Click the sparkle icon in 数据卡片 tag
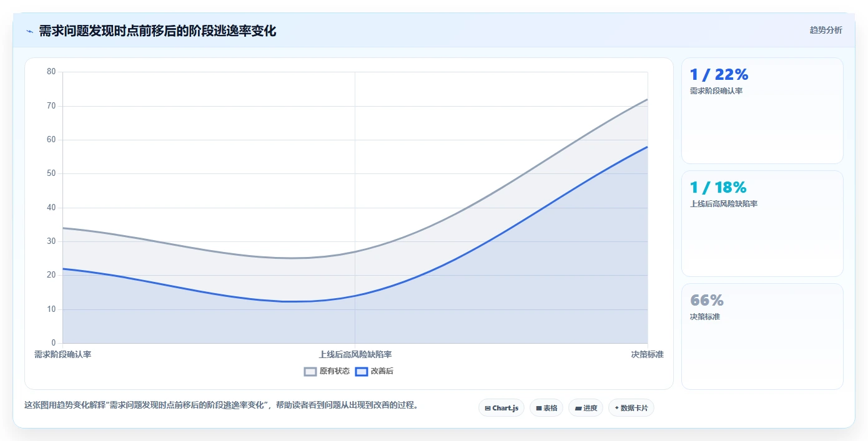868x441 pixels. click(616, 408)
